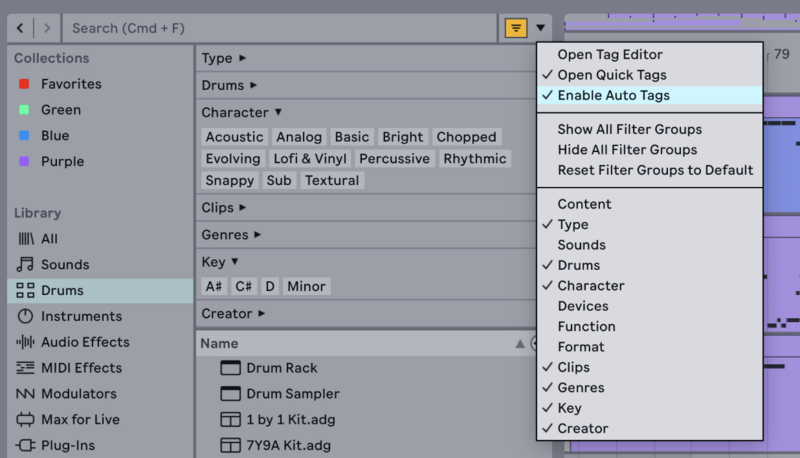Enable the Devices filter group

[x=582, y=306]
